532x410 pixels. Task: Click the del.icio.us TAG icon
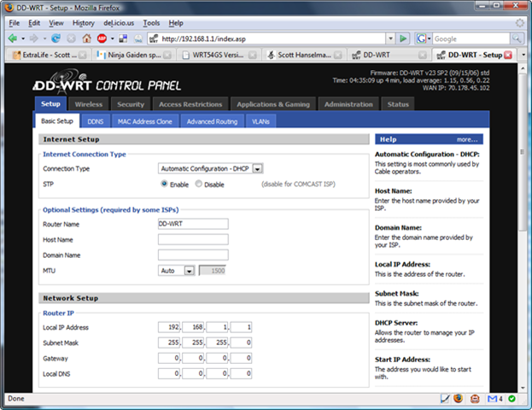[138, 38]
